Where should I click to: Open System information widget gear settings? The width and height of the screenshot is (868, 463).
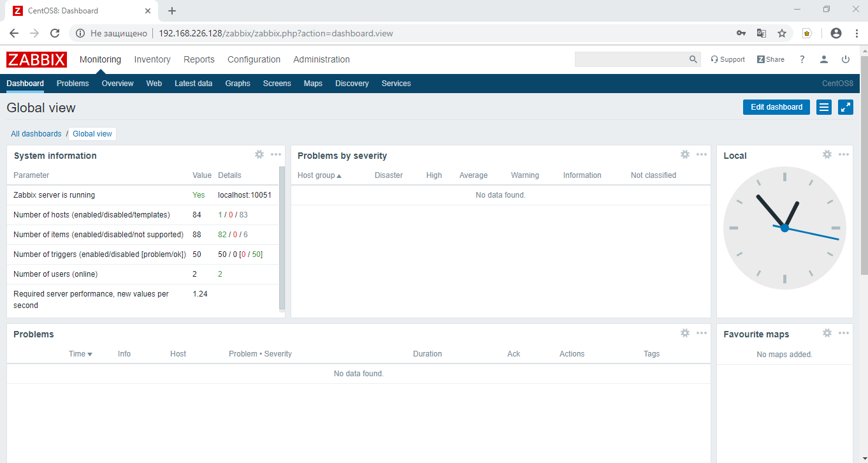259,154
